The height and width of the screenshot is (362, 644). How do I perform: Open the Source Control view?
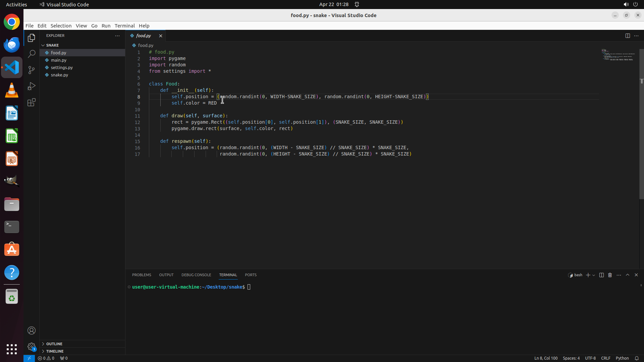(x=32, y=70)
